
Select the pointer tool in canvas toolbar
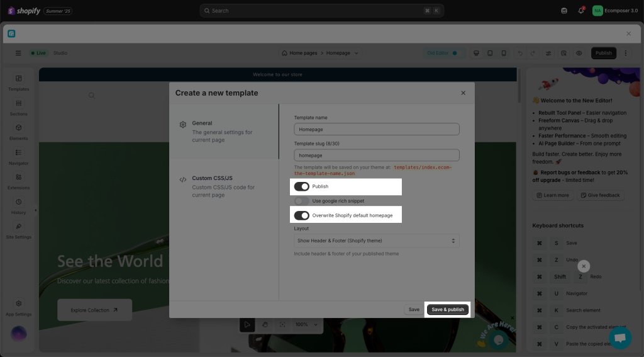pyautogui.click(x=247, y=324)
